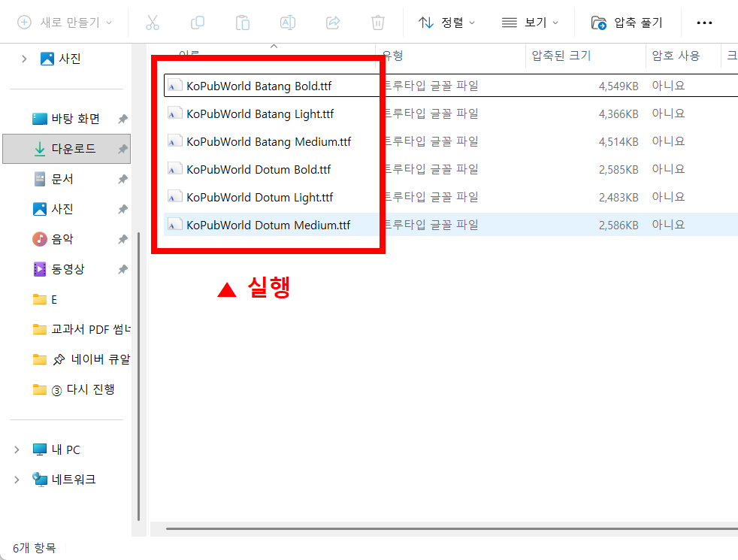Expand the 네트워크 chevron
Screen dimensions: 738x560
point(17,480)
